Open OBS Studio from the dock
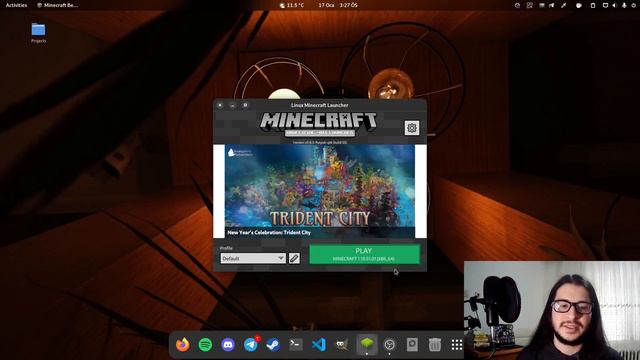The width and height of the screenshot is (640, 360). coord(390,344)
